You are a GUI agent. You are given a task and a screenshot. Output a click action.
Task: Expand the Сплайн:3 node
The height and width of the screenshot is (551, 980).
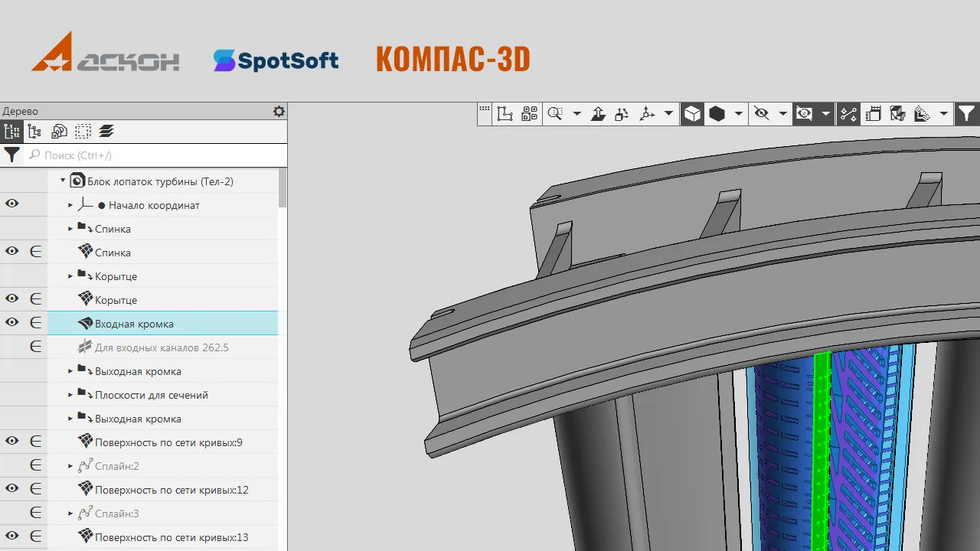(70, 514)
